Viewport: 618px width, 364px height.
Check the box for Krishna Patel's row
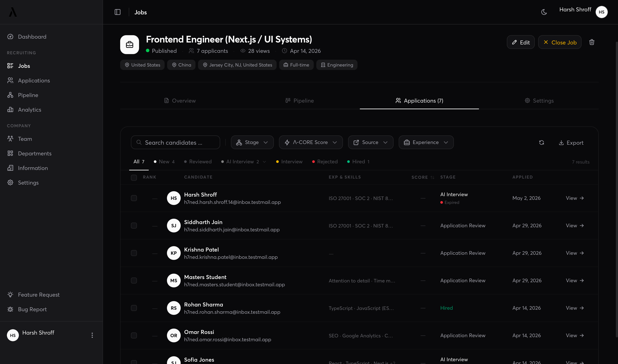click(x=134, y=253)
